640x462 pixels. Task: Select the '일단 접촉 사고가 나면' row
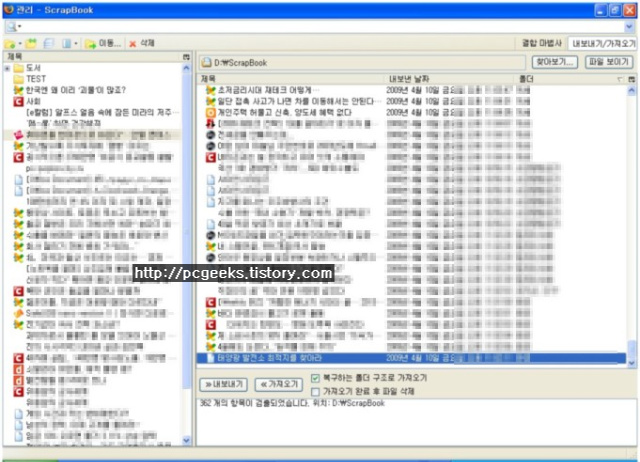pos(412,101)
